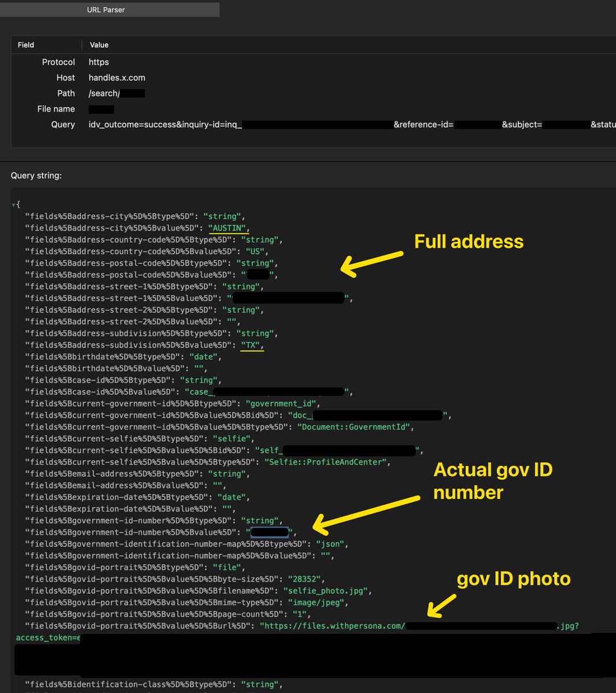The height and width of the screenshot is (693, 616).
Task: Select the government-id-number type key
Action: (x=128, y=520)
